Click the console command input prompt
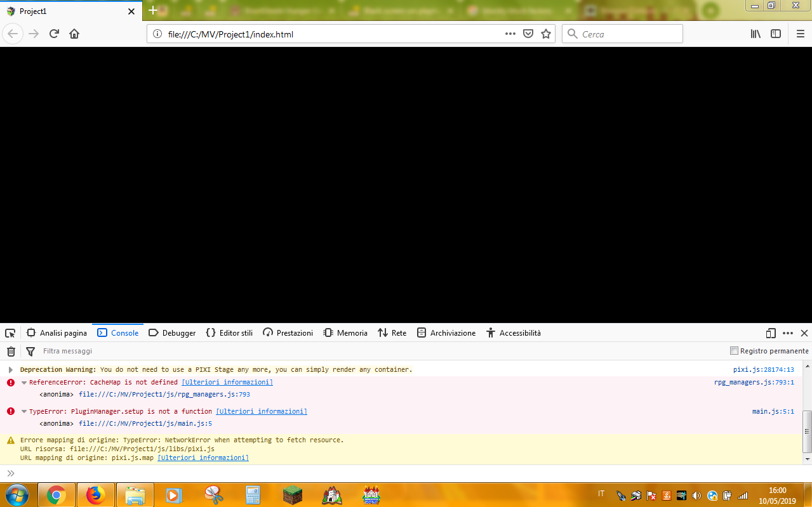The image size is (812, 507). [x=406, y=473]
